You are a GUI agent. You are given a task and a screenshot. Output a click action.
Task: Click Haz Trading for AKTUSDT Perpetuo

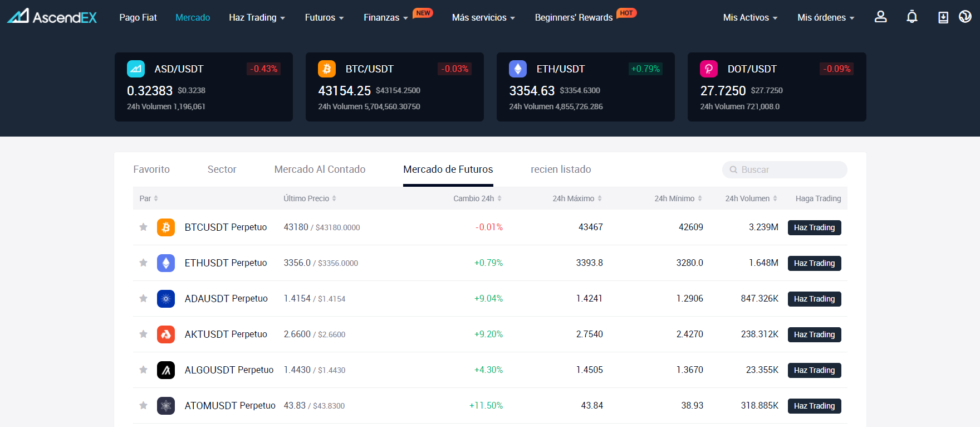tap(814, 334)
